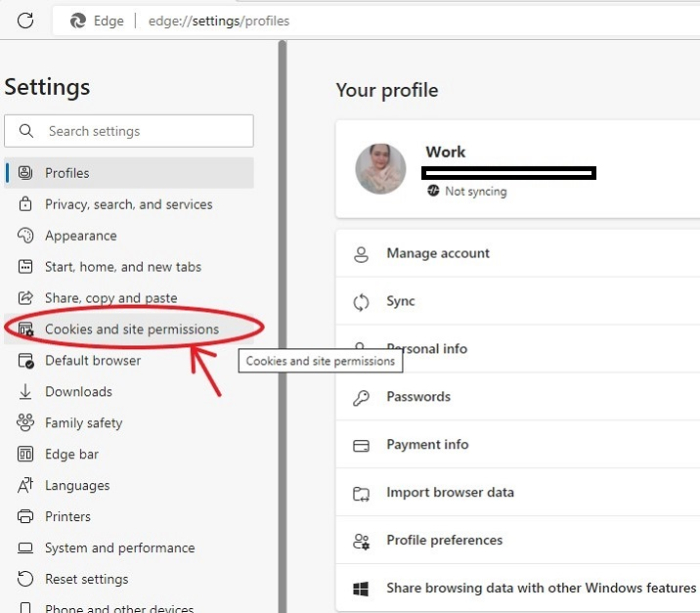Click the browser refresh icon
This screenshot has width=700, height=613.
25,21
